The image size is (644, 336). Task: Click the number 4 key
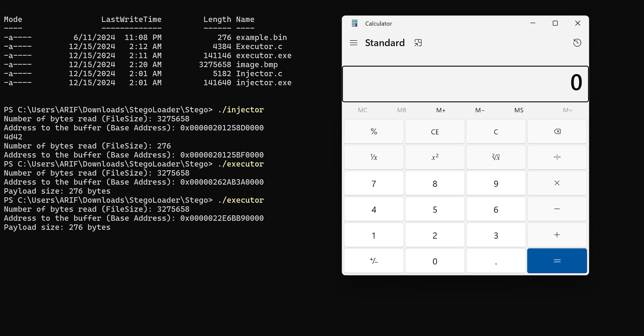[x=374, y=209]
